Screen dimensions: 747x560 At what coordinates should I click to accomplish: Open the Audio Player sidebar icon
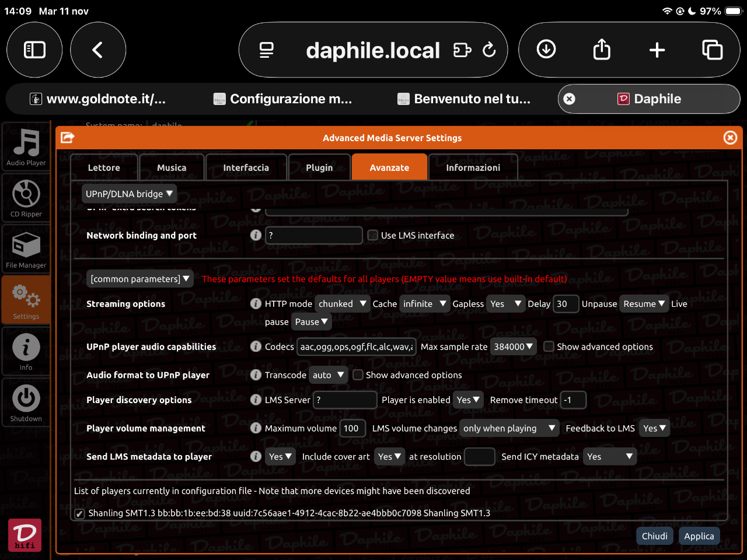point(26,147)
